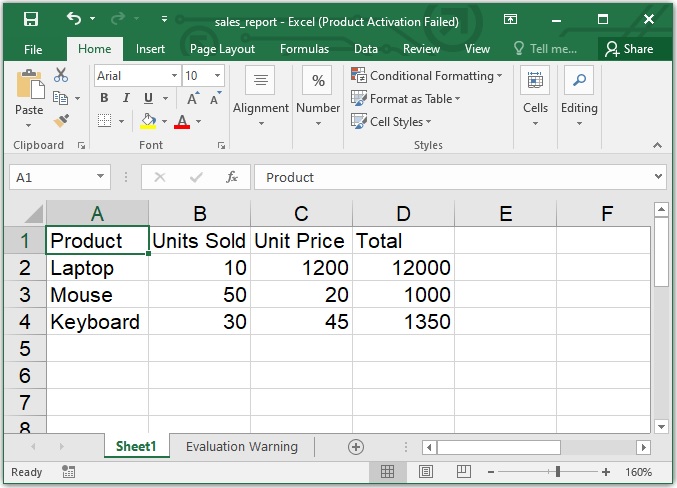Click the Share button
Screen dimensions: 677x488
click(628, 48)
